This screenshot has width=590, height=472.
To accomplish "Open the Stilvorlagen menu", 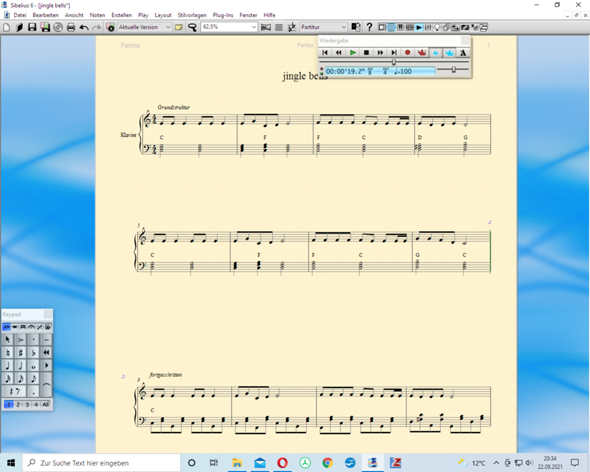I will pyautogui.click(x=192, y=15).
